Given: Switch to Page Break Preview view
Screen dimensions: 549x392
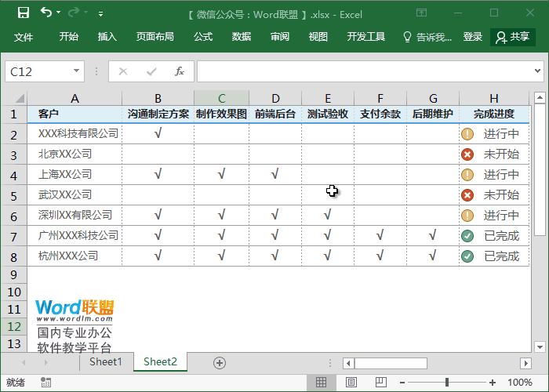Looking at the screenshot, I should point(381,383).
